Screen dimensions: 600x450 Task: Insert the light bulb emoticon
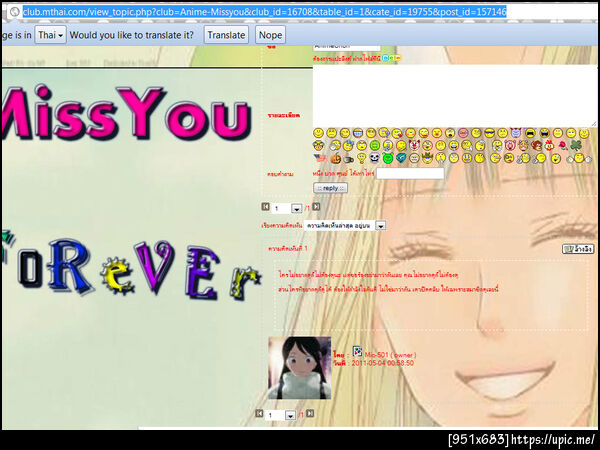click(362, 158)
